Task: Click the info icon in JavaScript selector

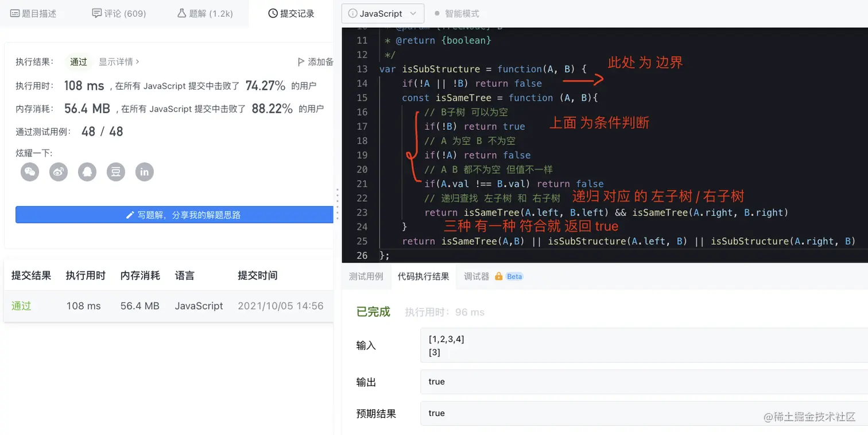Action: tap(352, 13)
